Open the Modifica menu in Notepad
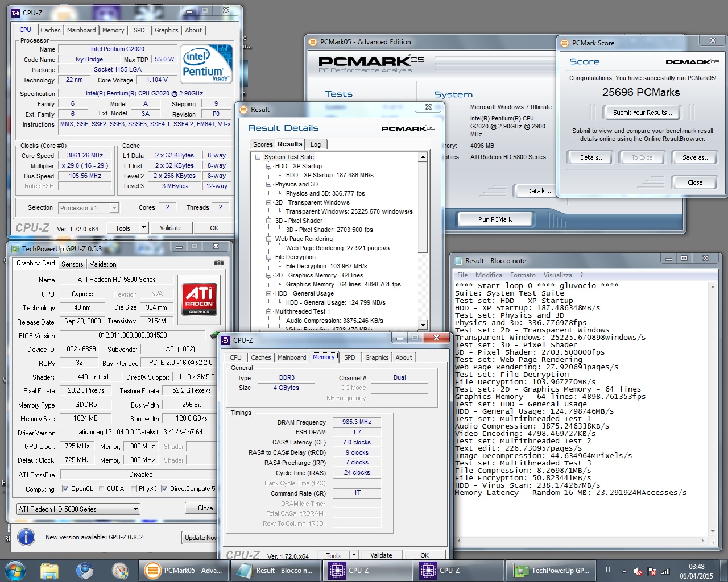The height and width of the screenshot is (582, 728). tap(489, 275)
